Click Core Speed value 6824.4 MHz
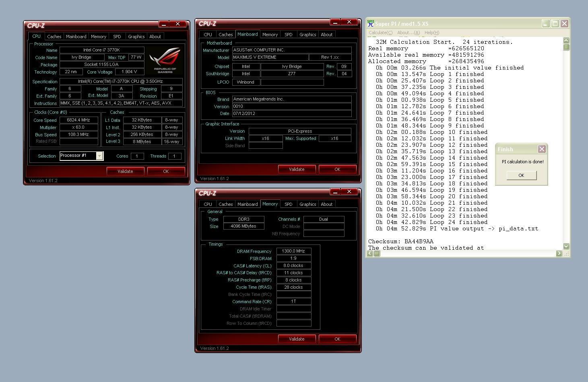This screenshot has width=588, height=382. point(78,120)
